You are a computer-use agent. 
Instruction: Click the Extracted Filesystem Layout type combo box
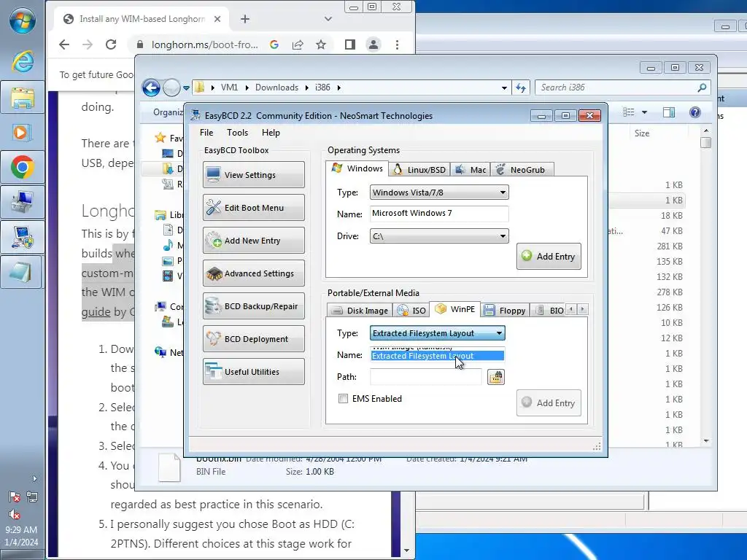438,332
